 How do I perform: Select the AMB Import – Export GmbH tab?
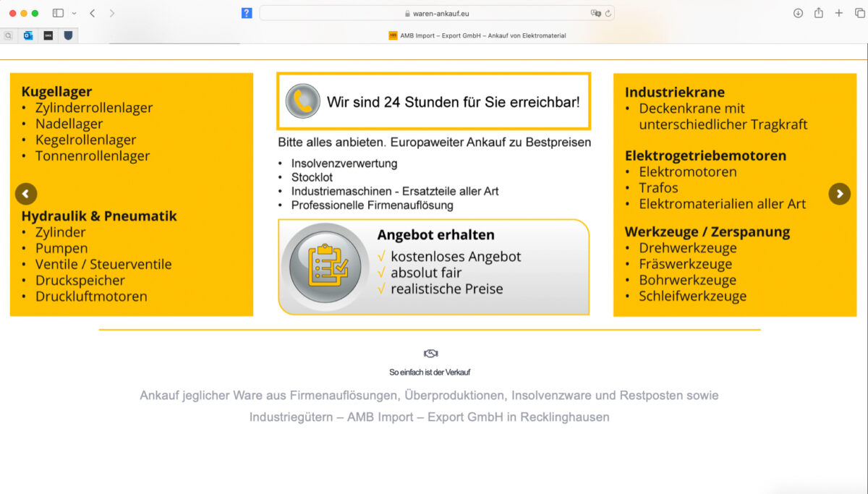[477, 35]
